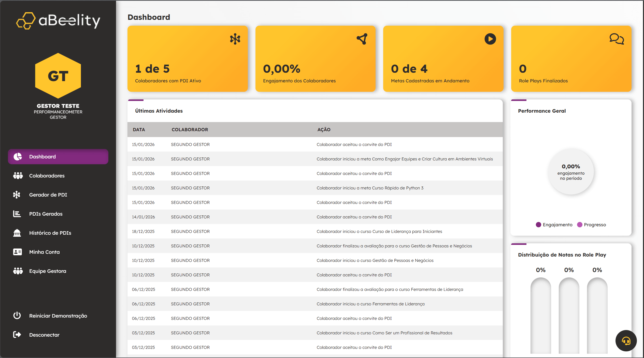This screenshot has height=358, width=644.
Task: Click the GT hexagon avatar
Action: point(58,76)
